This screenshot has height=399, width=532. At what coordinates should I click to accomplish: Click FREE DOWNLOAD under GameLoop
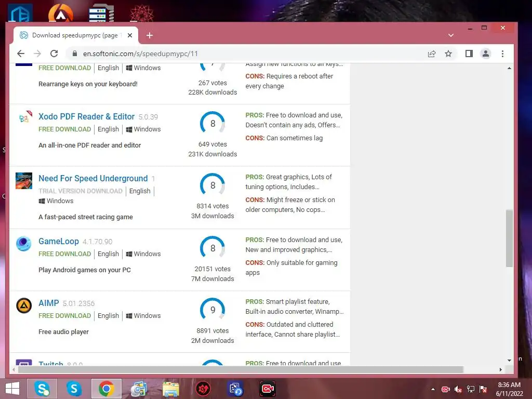pyautogui.click(x=65, y=254)
